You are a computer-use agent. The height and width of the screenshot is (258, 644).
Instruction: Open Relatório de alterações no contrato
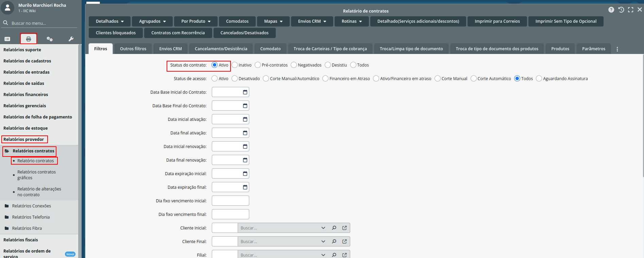[x=39, y=192]
